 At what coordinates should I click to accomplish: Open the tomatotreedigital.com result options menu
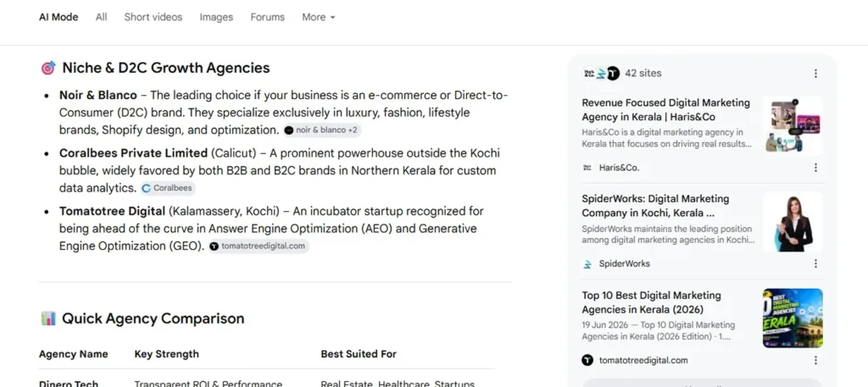point(815,361)
